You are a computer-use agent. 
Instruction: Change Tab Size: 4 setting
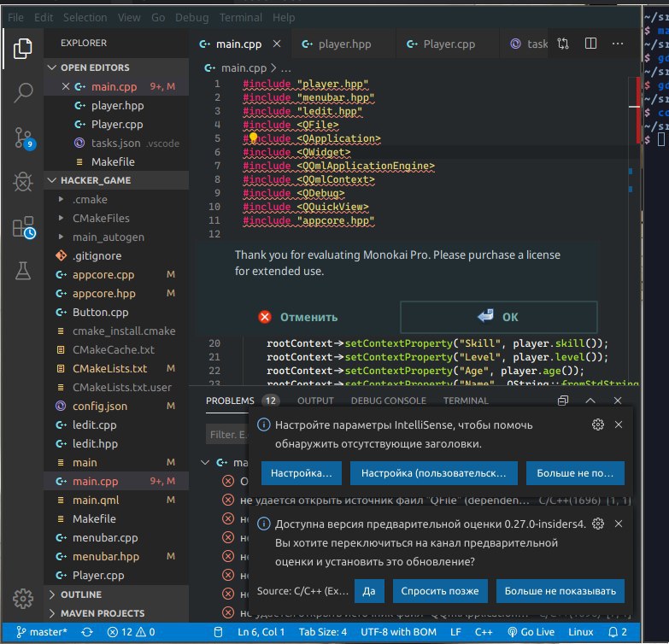[x=323, y=632]
